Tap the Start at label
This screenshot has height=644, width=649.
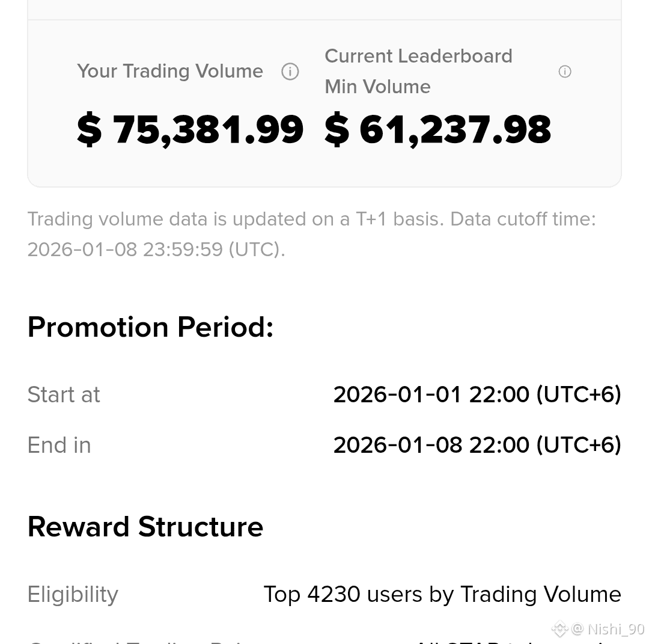coord(64,394)
